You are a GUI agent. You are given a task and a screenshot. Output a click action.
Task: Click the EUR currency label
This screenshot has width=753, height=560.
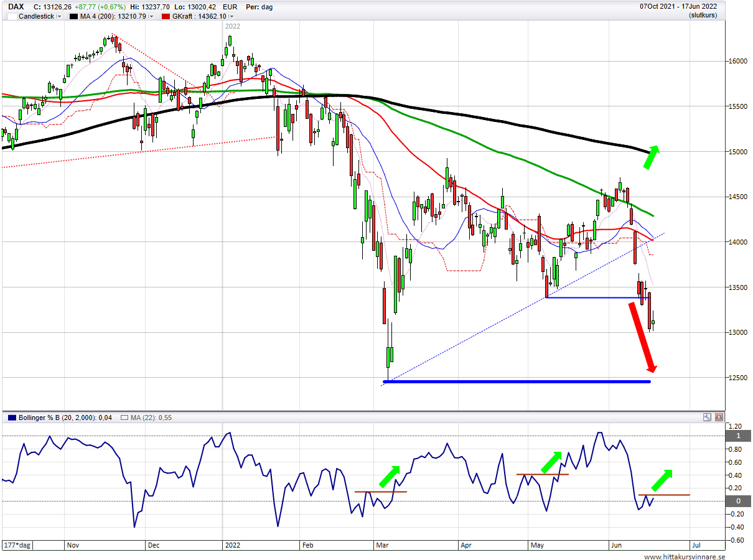230,7
